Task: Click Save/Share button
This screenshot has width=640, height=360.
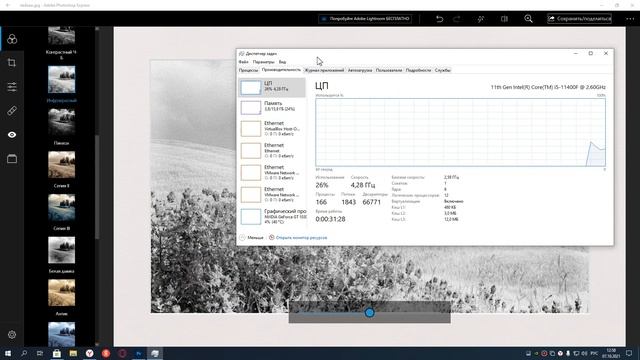Action: click(x=579, y=19)
